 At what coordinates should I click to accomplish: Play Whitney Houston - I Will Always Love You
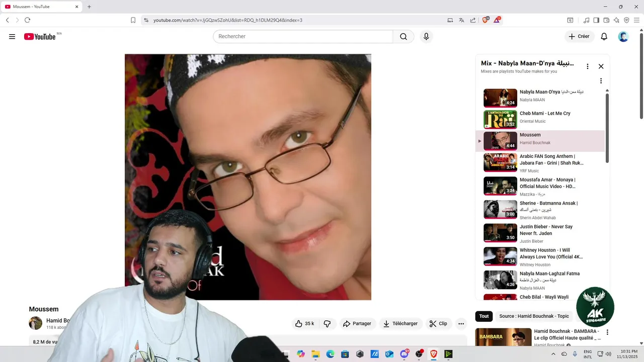[x=541, y=256]
